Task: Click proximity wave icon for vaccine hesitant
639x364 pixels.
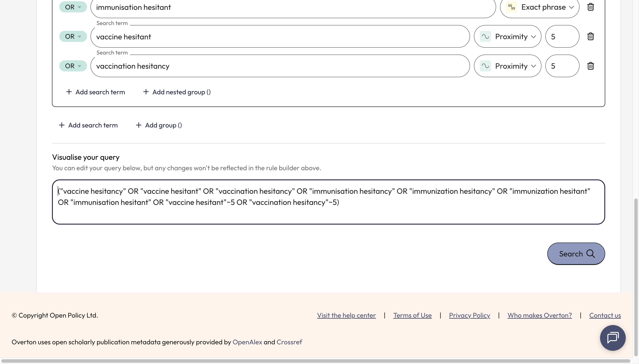Action: [x=485, y=36]
